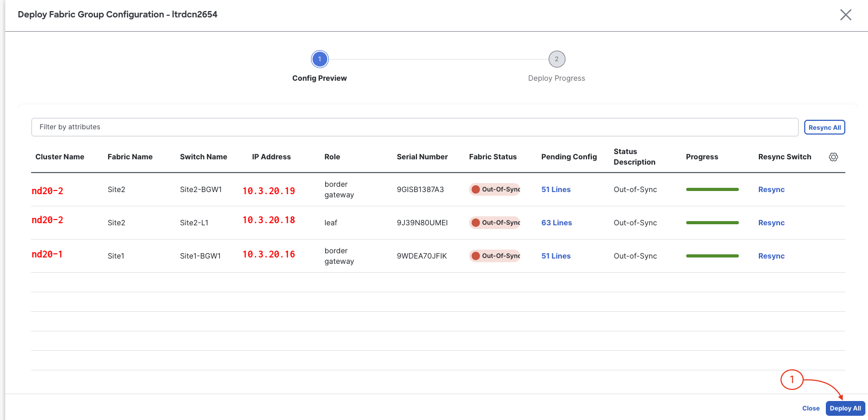The height and width of the screenshot is (420, 868).
Task: Click the Close button at bottom
Action: point(811,408)
